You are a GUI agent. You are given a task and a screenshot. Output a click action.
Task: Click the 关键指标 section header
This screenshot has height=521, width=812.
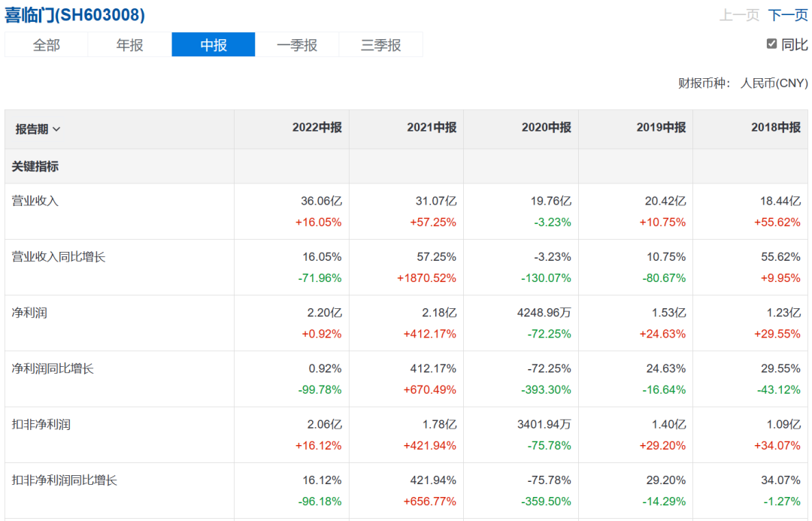pyautogui.click(x=35, y=167)
